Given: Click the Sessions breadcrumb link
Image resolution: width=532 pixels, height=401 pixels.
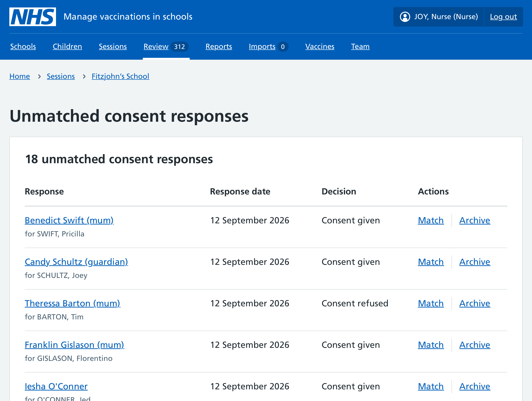Looking at the screenshot, I should 61,76.
